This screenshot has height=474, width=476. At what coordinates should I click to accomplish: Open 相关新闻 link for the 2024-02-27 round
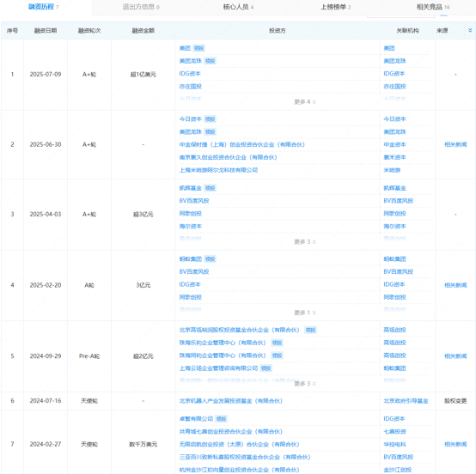tap(455, 444)
